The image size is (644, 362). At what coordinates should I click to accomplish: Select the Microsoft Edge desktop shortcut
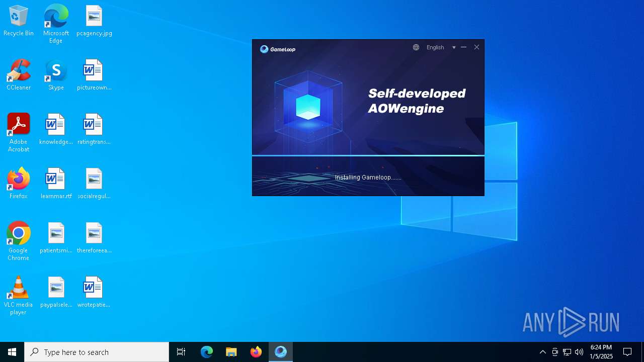[x=56, y=24]
